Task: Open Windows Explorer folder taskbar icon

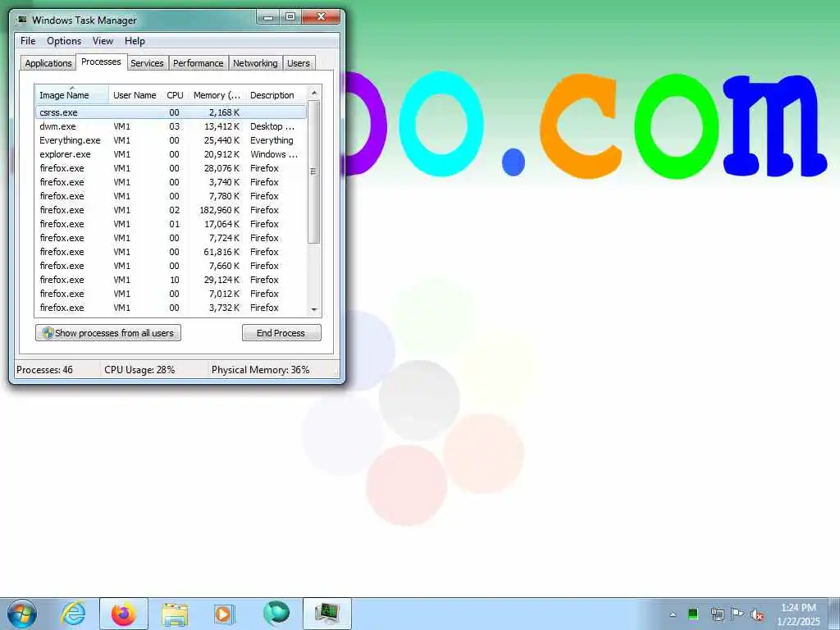Action: (175, 614)
